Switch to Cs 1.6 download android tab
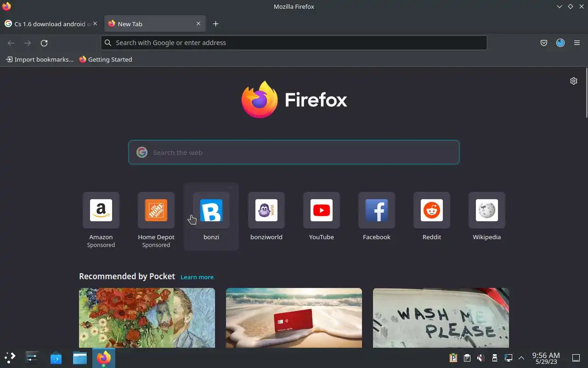This screenshot has width=588, height=368. point(51,23)
